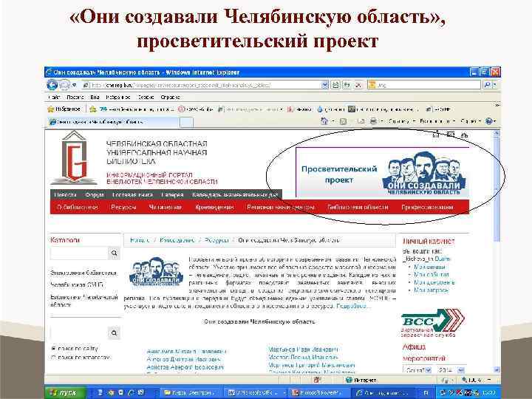This screenshot has height=399, width=532.
Task: Open the Справка menu
Action: pos(170,97)
